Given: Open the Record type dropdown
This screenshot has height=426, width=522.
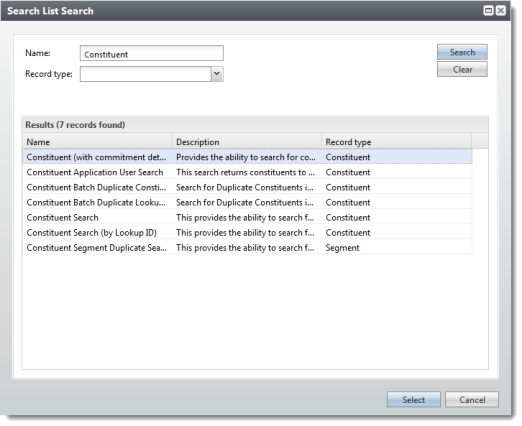Looking at the screenshot, I should (x=217, y=74).
